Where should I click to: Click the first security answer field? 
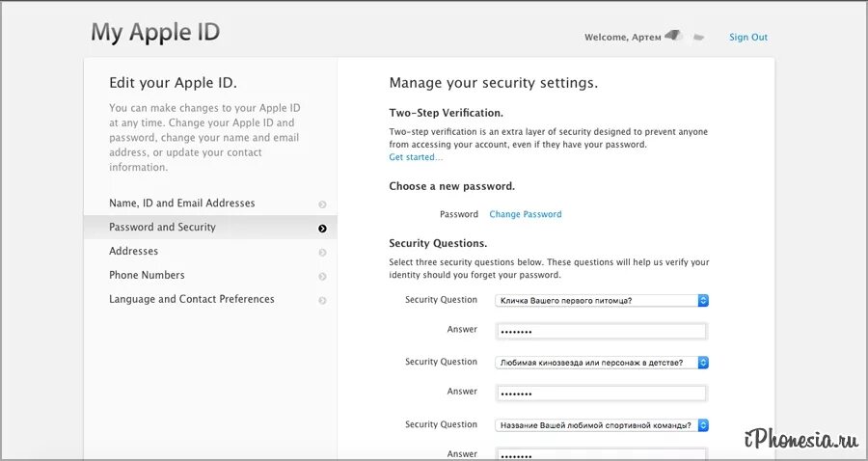(x=601, y=331)
